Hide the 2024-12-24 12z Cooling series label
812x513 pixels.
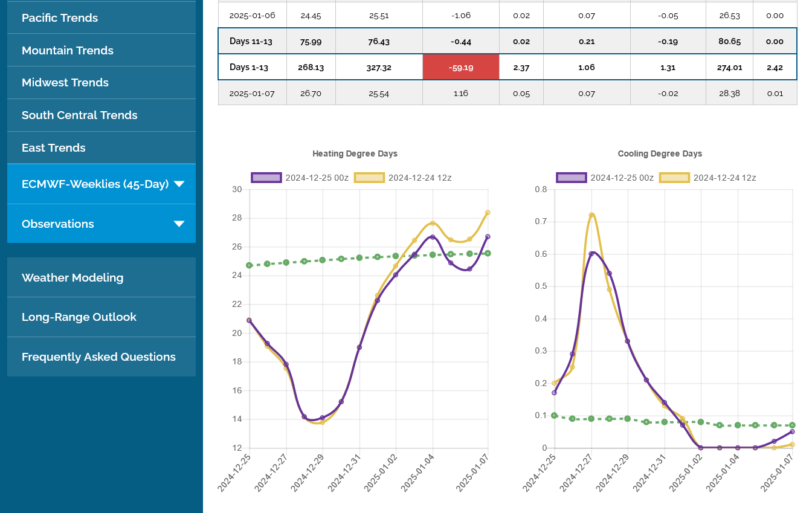(724, 178)
